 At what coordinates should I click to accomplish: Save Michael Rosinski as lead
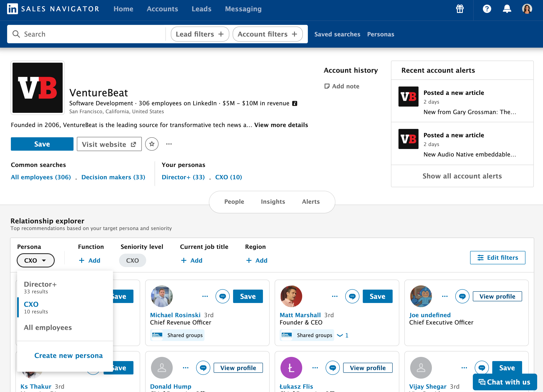pos(248,296)
